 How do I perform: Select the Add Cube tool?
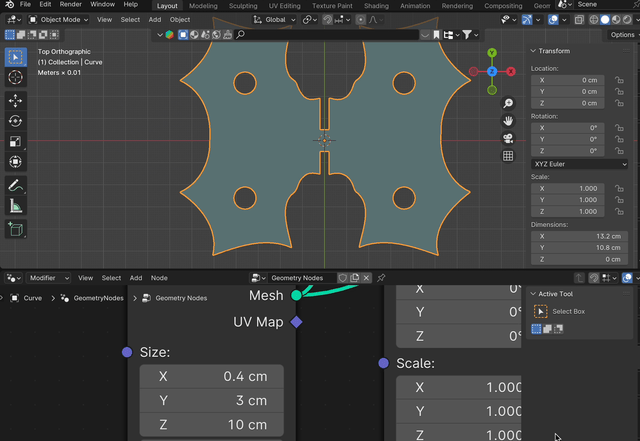point(16,229)
